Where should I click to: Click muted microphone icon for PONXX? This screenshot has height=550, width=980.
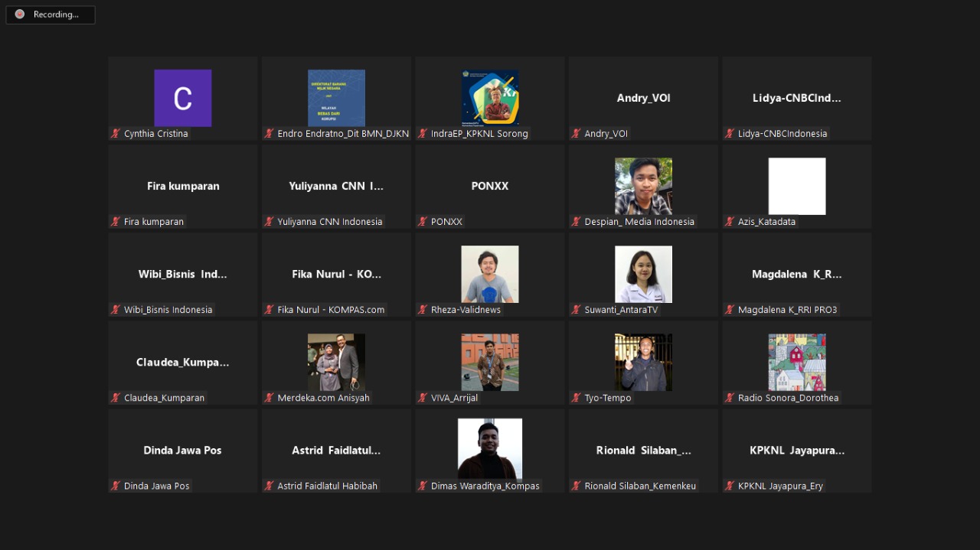(423, 222)
